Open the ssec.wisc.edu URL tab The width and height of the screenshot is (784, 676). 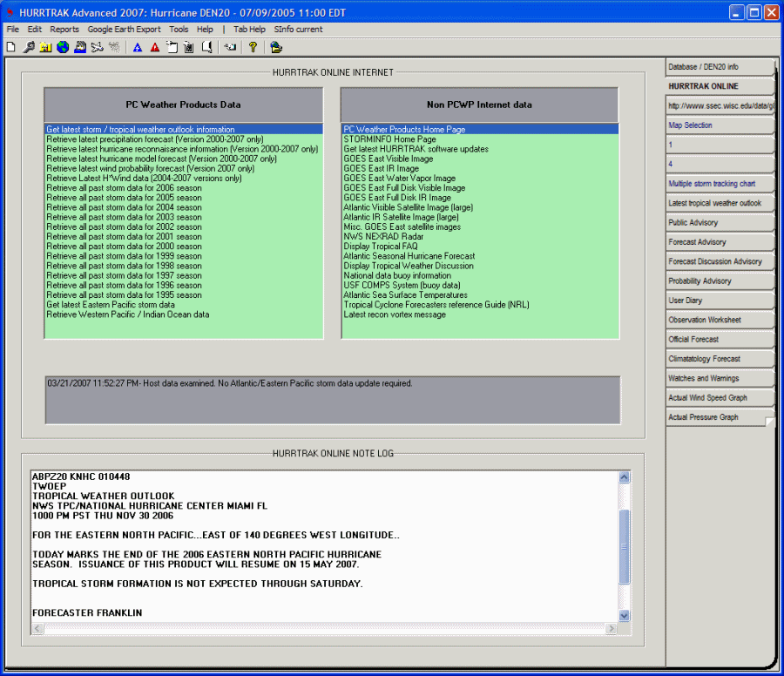pos(720,106)
